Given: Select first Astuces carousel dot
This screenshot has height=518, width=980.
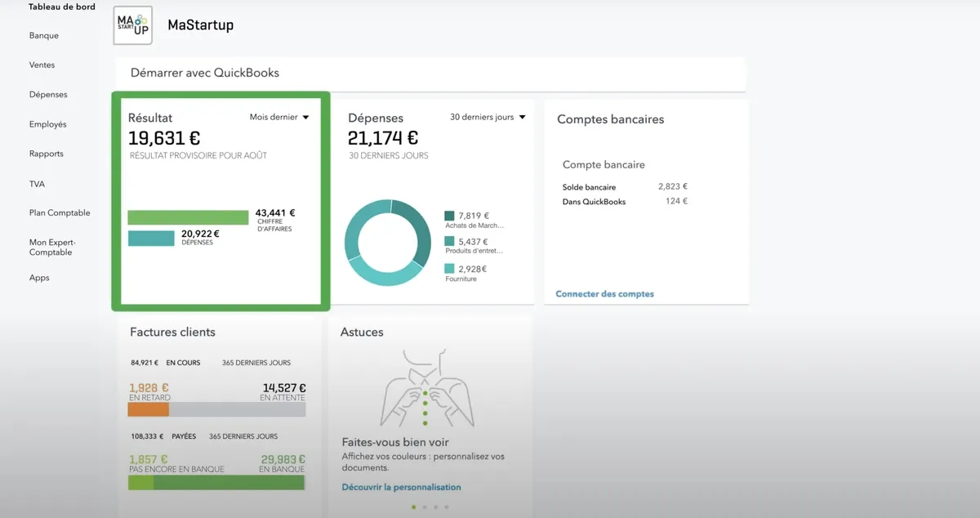Looking at the screenshot, I should [413, 507].
